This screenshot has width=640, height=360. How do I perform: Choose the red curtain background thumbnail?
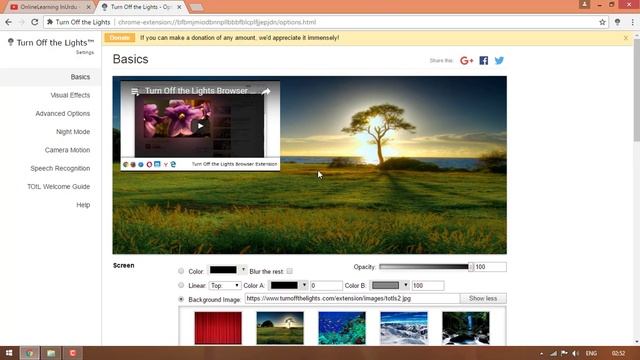pyautogui.click(x=218, y=328)
